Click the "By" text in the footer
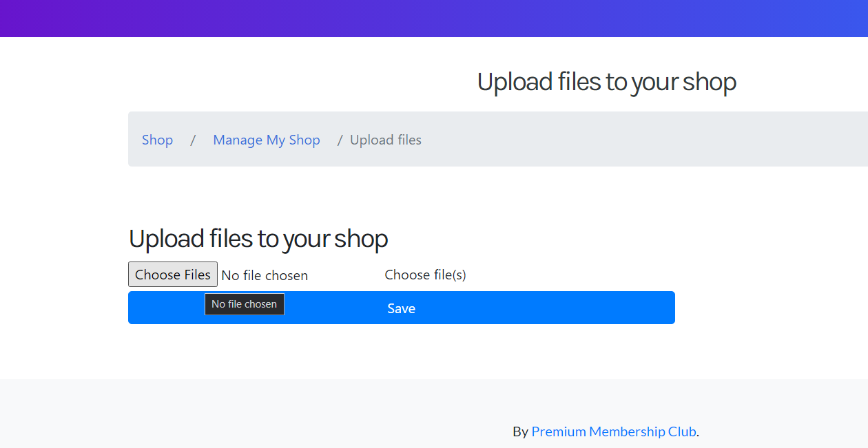The height and width of the screenshot is (448, 868). tap(520, 431)
